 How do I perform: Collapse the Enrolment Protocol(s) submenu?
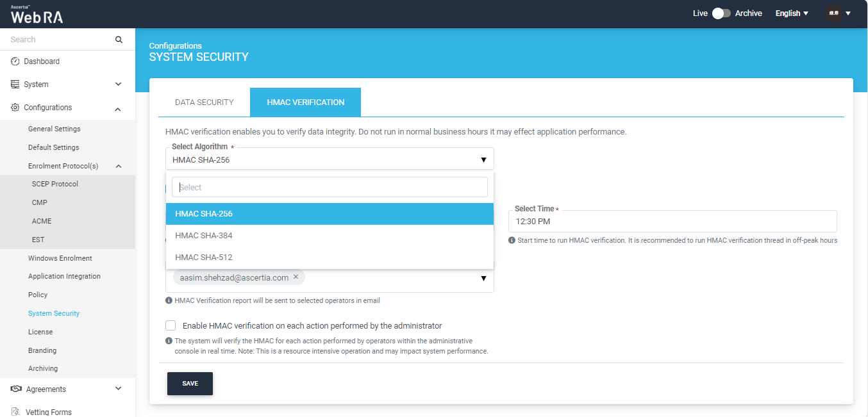(x=118, y=166)
